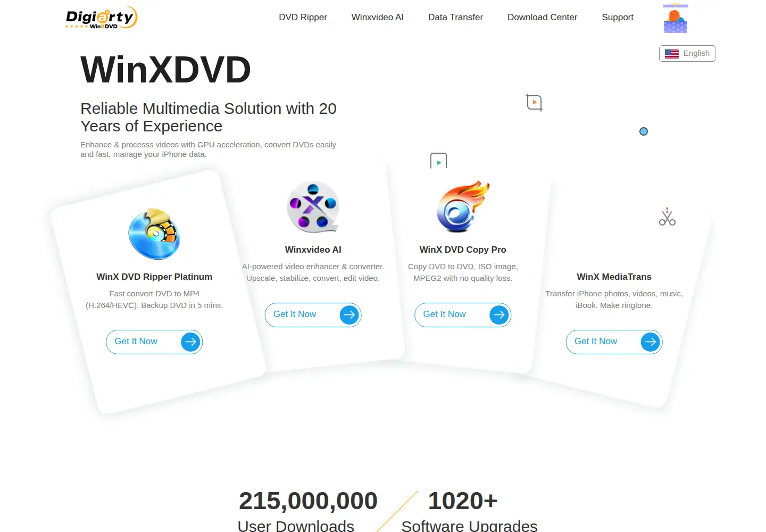Open the DVD Ripper menu
This screenshot has height=532, width=766.
[x=303, y=17]
